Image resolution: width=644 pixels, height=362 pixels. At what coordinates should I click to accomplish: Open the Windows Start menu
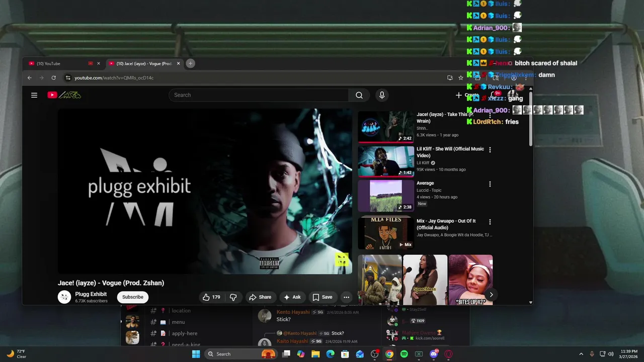click(196, 354)
